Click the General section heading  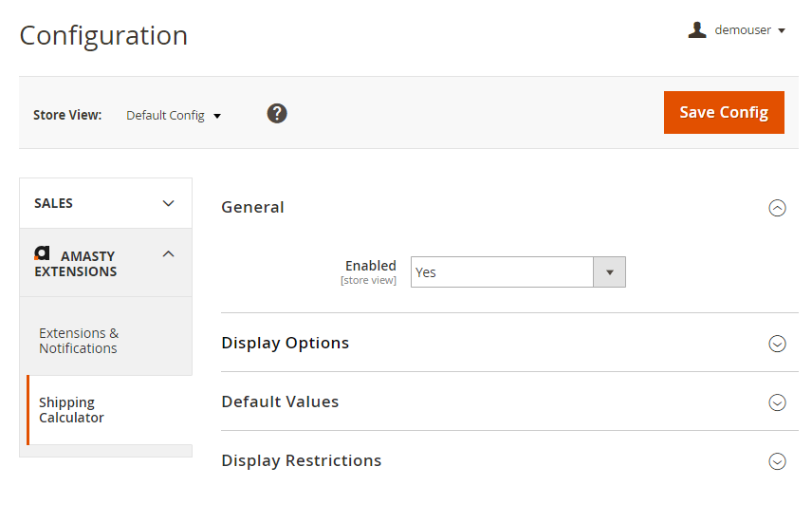tap(252, 207)
